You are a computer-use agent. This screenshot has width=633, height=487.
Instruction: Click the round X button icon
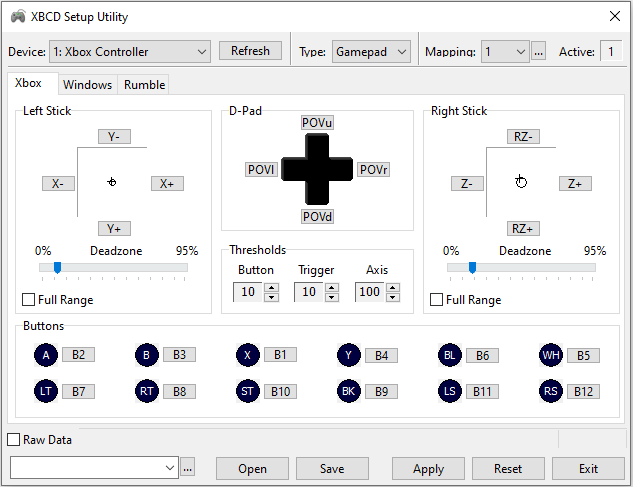coord(247,355)
